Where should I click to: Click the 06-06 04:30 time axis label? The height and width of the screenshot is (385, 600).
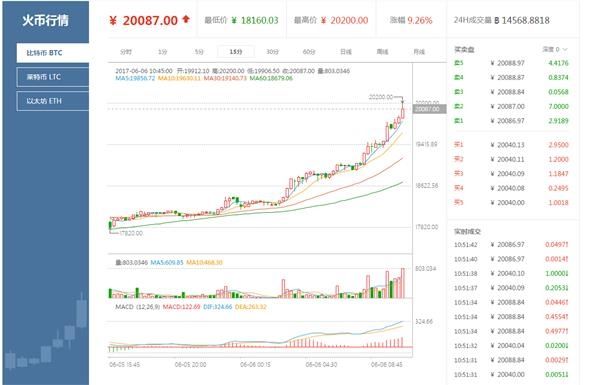tap(321, 364)
